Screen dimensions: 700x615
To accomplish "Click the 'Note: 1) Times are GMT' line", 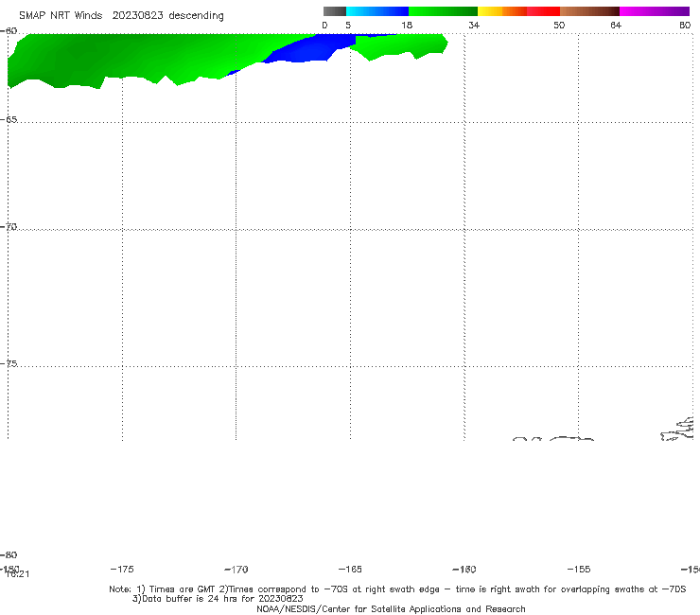I will [x=397, y=589].
